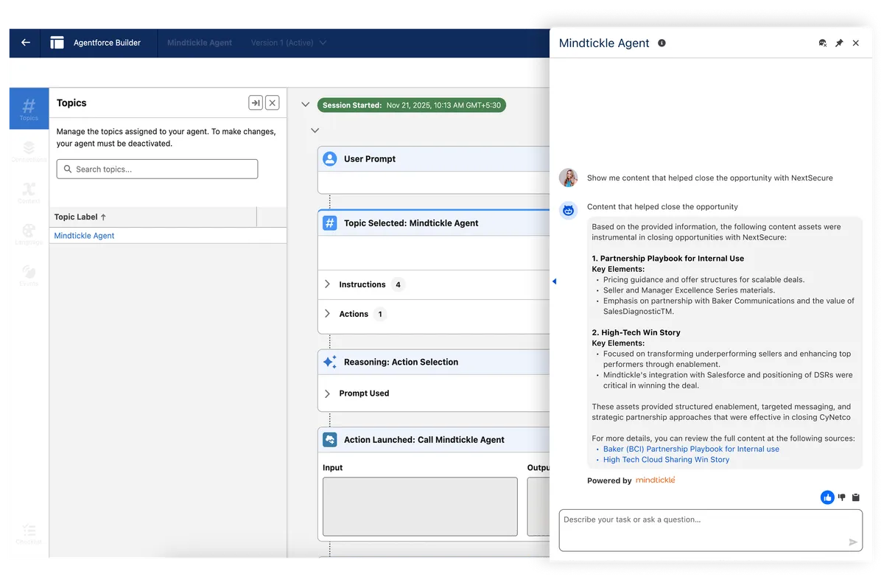Collapse Topics panel with arrow-to-bar button
The height and width of the screenshot is (588, 884).
tap(256, 103)
